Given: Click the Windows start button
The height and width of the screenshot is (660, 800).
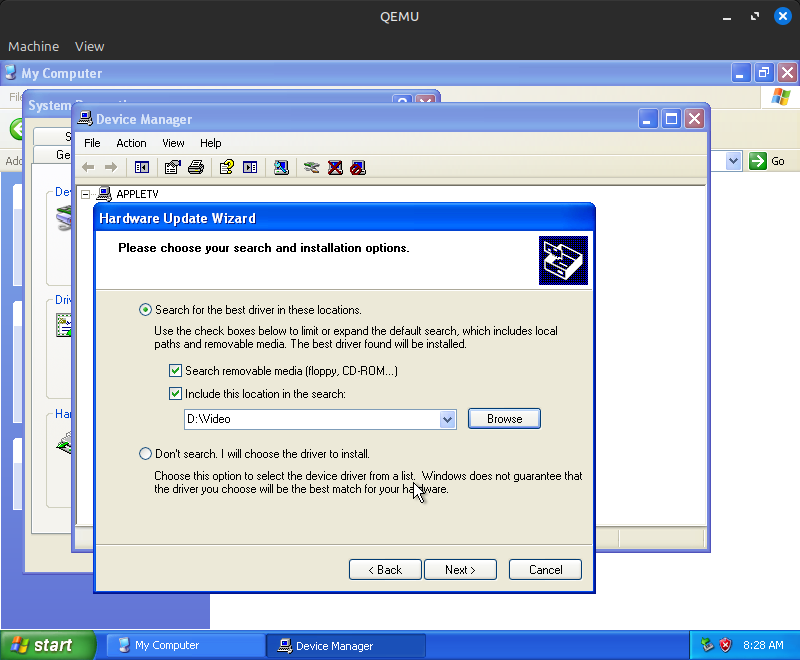Looking at the screenshot, I should (47, 645).
